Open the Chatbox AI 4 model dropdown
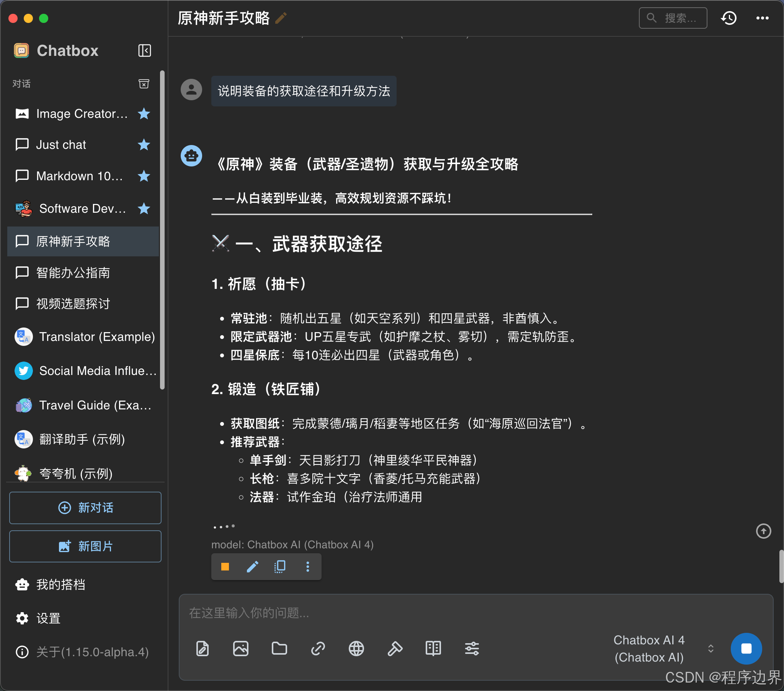Viewport: 784px width, 691px height. (649, 649)
